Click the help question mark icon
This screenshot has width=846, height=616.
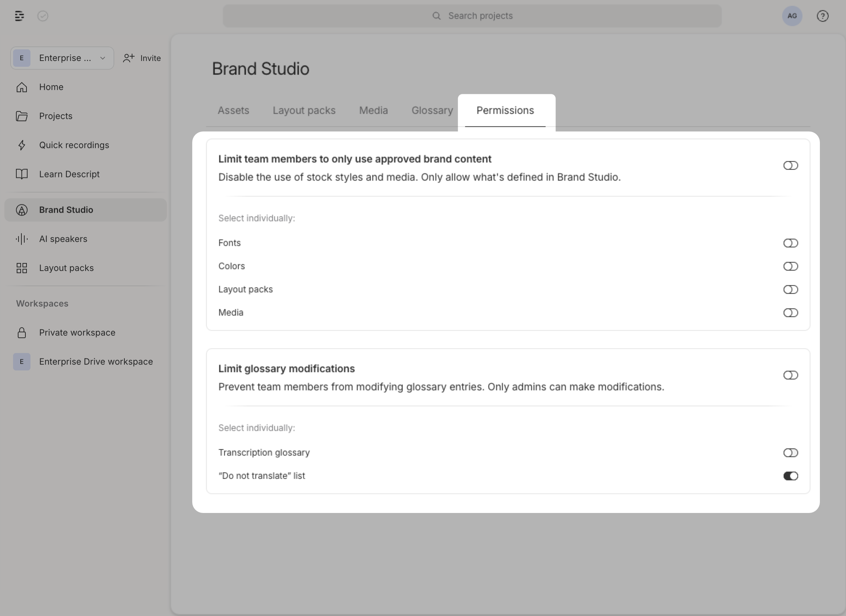(822, 16)
